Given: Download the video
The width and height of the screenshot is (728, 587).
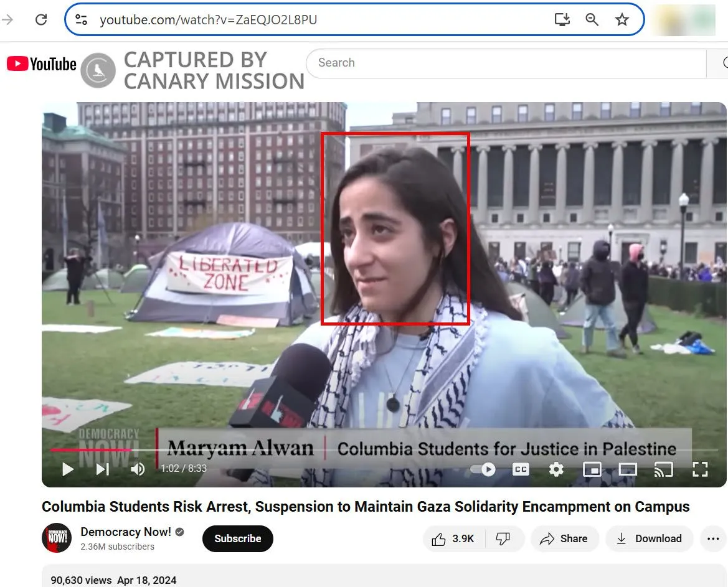Looking at the screenshot, I should 649,538.
